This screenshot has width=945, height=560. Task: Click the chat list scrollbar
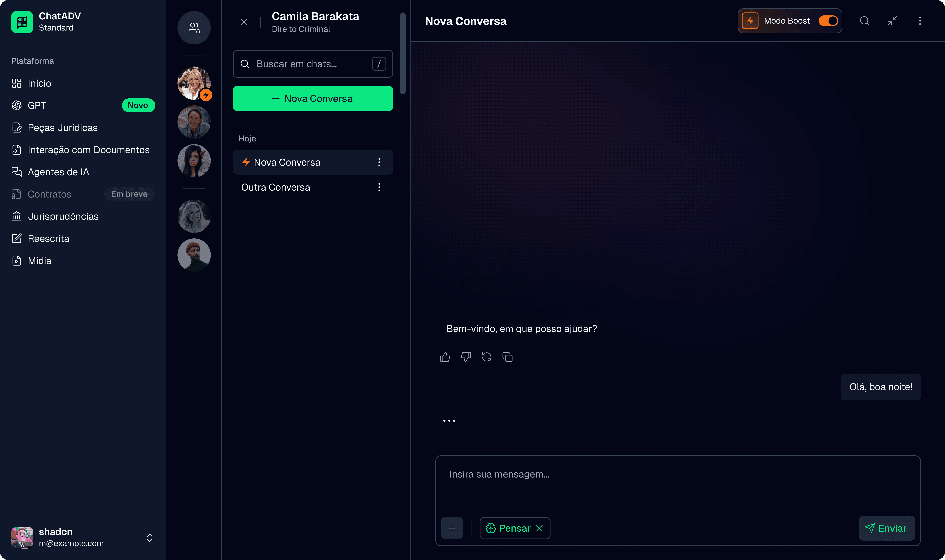(x=403, y=53)
